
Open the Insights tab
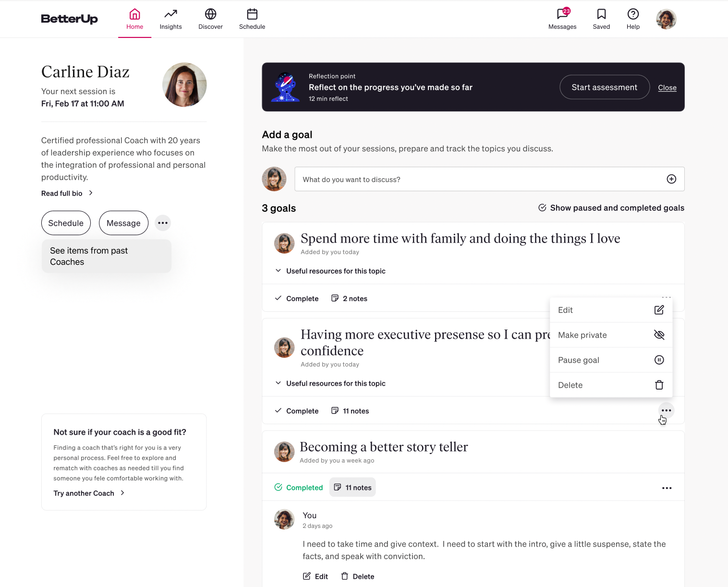coord(170,19)
